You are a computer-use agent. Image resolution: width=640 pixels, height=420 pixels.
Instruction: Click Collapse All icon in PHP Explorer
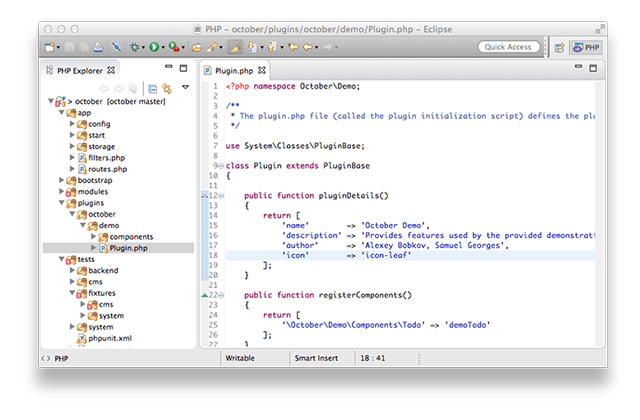[153, 89]
